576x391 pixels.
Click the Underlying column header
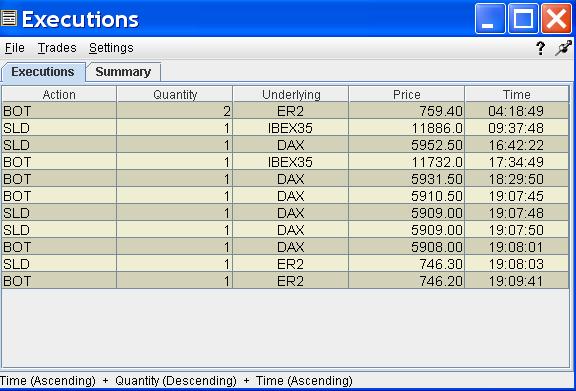point(291,94)
